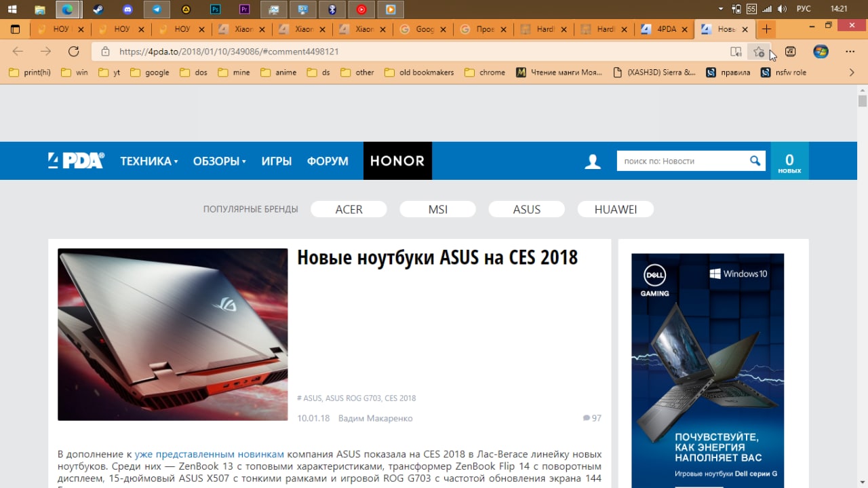Open the immersive reader icon
Screen dimensions: 868x488
[x=736, y=52]
